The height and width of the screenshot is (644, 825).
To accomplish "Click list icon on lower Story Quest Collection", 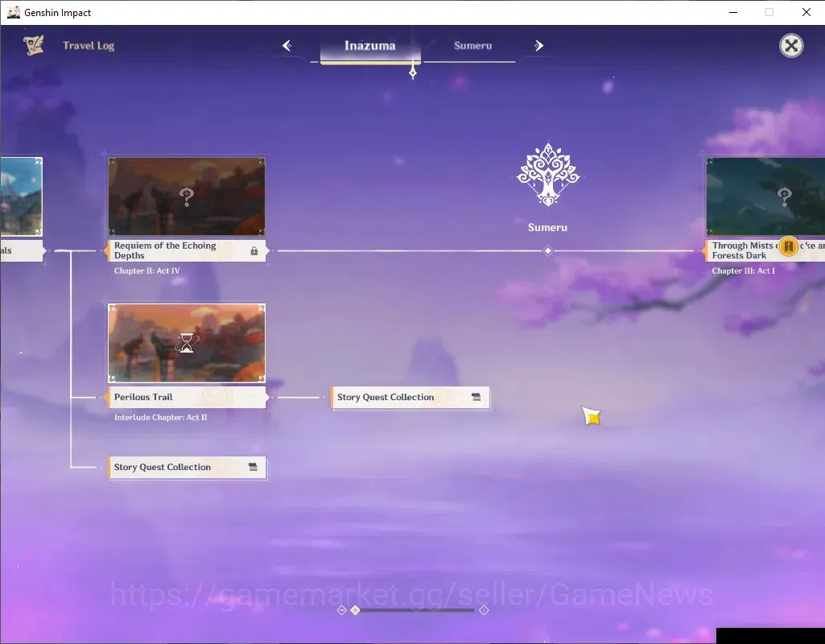I will (253, 467).
